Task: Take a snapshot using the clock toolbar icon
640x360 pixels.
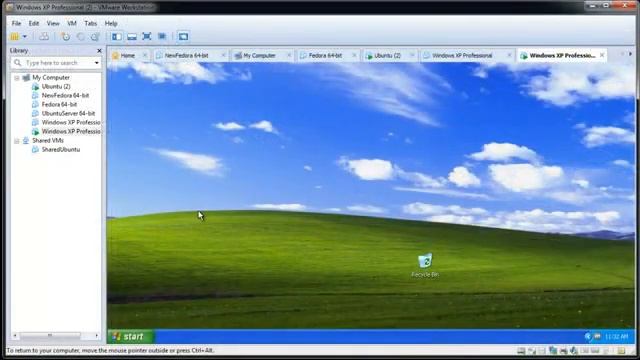Action: (65, 37)
